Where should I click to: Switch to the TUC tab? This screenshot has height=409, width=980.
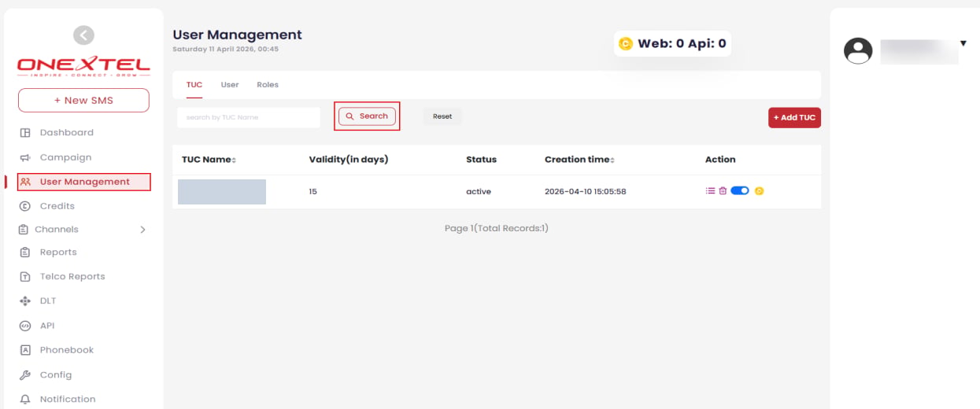(194, 85)
